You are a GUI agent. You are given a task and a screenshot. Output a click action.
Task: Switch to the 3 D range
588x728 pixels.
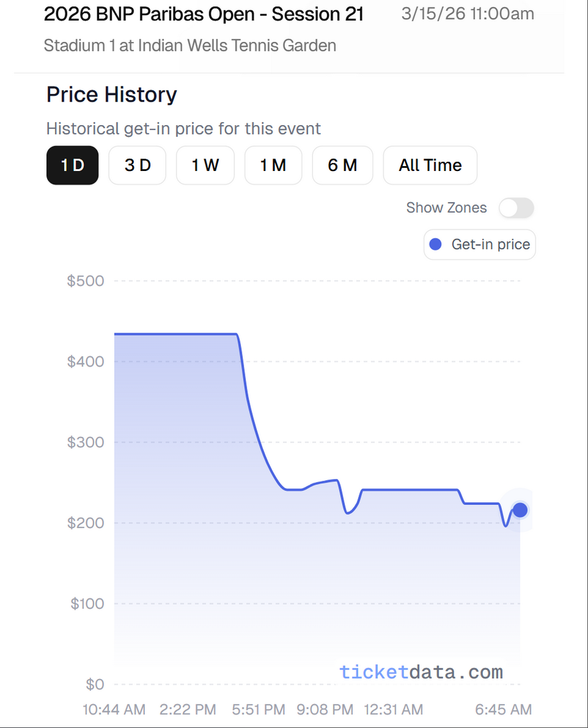pyautogui.click(x=138, y=165)
